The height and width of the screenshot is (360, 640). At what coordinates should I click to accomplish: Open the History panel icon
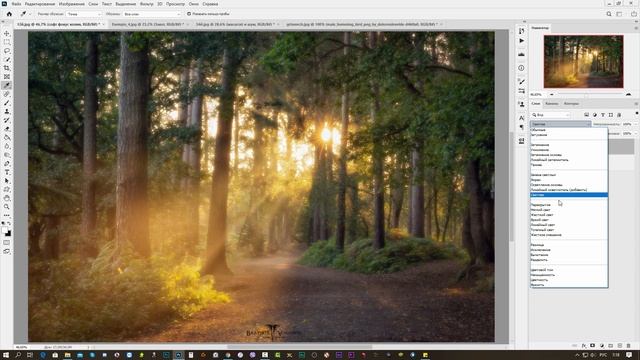pos(522,31)
